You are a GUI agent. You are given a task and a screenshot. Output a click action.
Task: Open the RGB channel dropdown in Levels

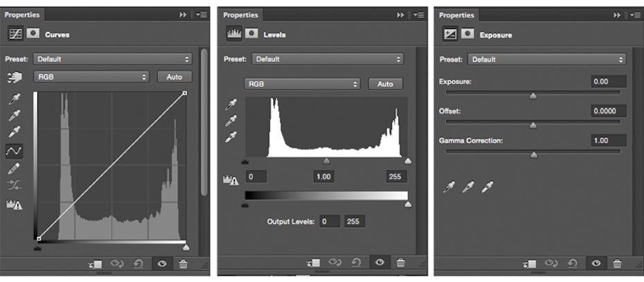pyautogui.click(x=302, y=84)
